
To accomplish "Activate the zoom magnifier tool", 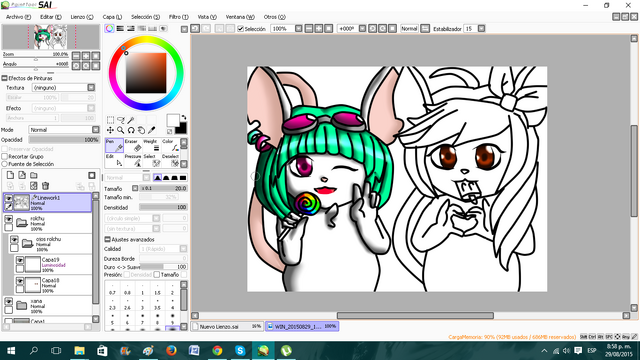I will coord(121,130).
